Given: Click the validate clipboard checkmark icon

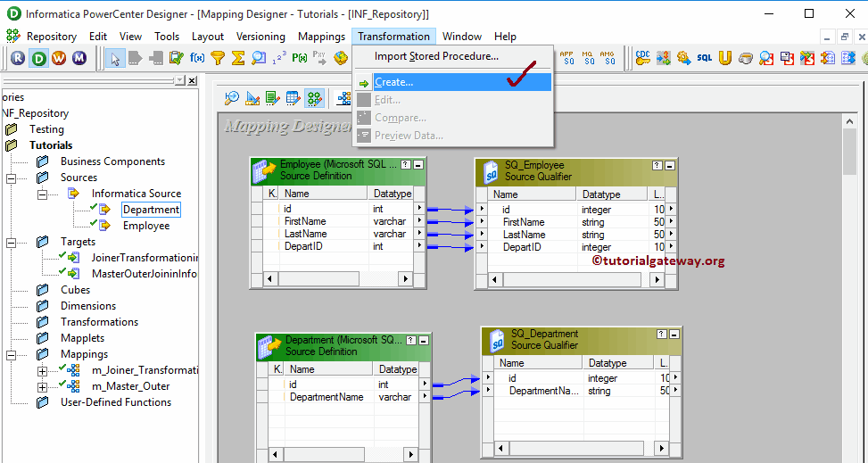Looking at the screenshot, I should click(x=176, y=58).
